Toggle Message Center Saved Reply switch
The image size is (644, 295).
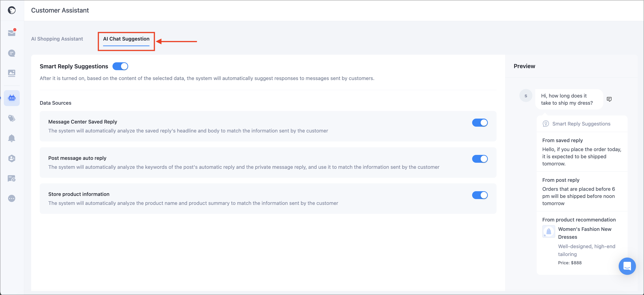click(x=480, y=123)
